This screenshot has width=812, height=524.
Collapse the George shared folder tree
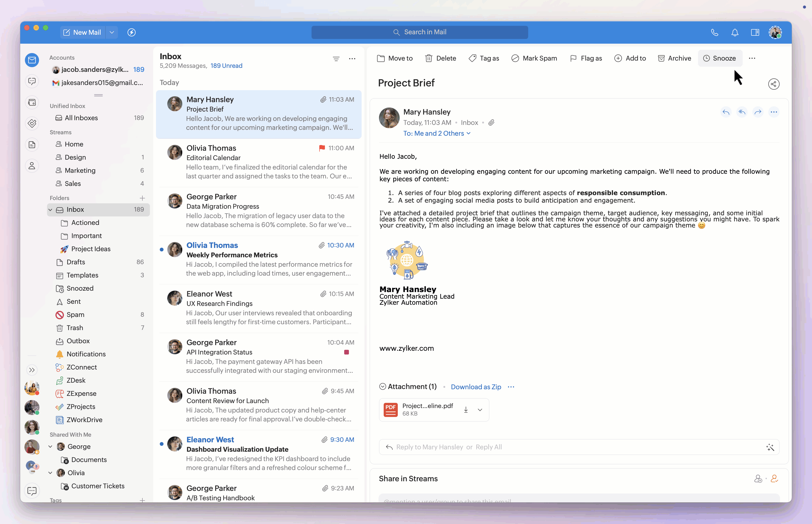tap(50, 447)
